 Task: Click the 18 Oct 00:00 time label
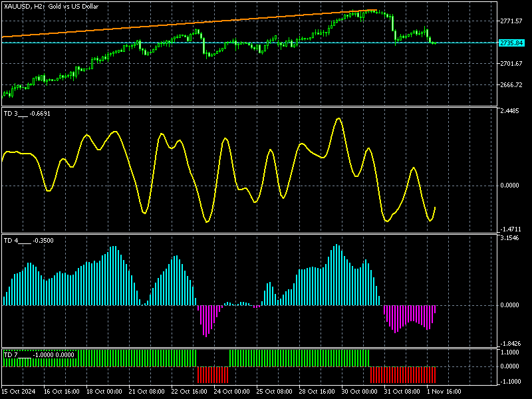pyautogui.click(x=104, y=391)
